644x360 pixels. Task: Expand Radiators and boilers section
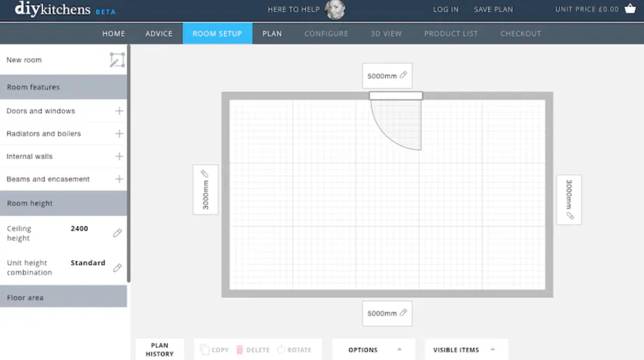click(x=119, y=133)
